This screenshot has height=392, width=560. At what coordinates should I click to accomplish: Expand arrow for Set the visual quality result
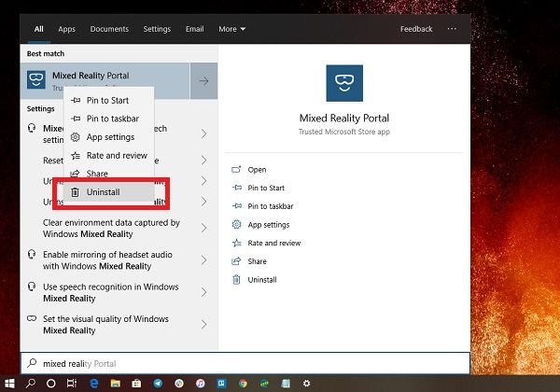point(203,325)
